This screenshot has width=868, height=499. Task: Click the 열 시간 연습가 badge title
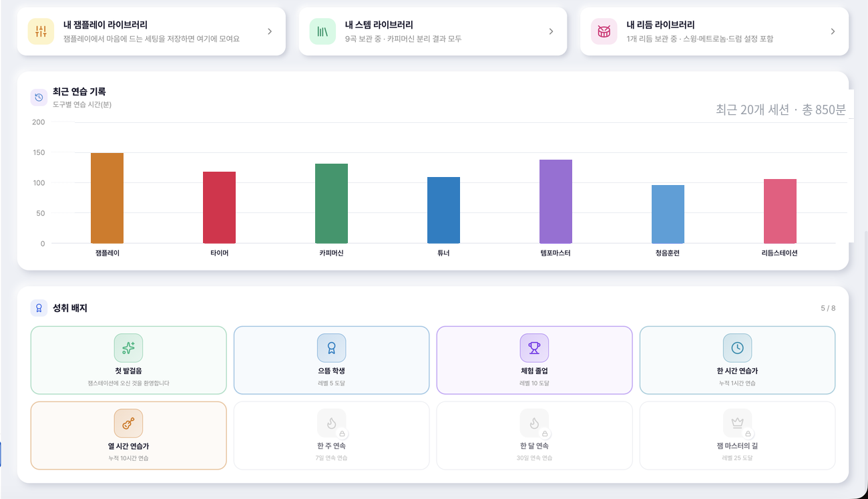128,446
